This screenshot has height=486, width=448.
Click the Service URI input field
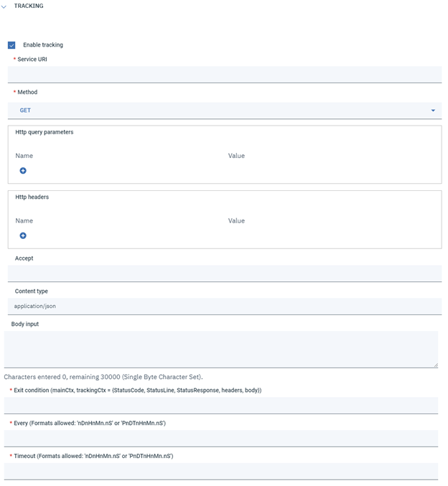(224, 75)
